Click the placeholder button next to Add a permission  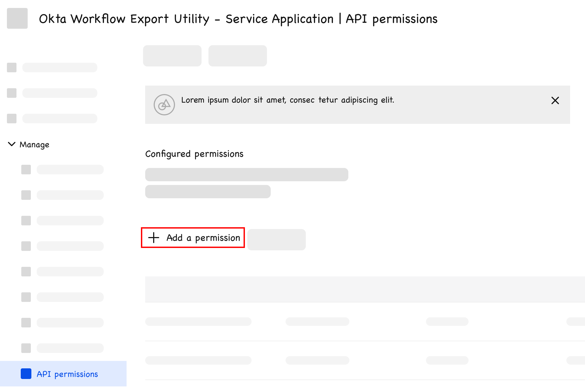(276, 239)
